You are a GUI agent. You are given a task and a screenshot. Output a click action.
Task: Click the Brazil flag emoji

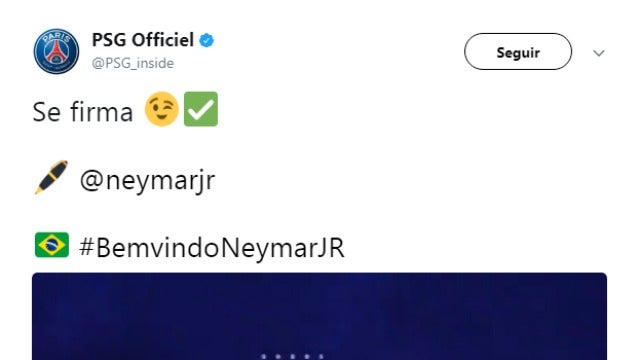(52, 245)
